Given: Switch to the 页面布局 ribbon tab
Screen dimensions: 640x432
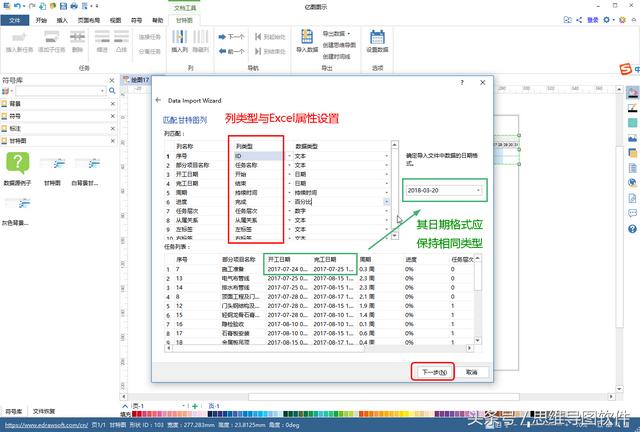Looking at the screenshot, I should click(89, 20).
